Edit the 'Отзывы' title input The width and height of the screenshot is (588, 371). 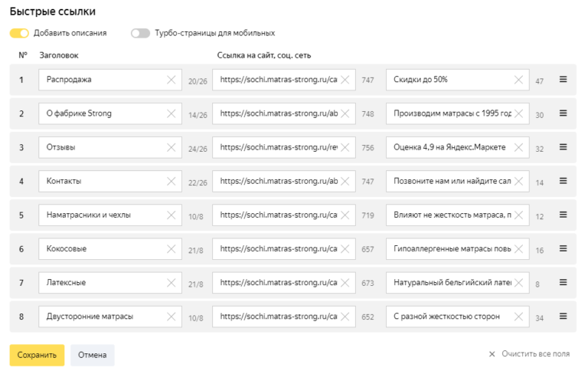tap(110, 147)
